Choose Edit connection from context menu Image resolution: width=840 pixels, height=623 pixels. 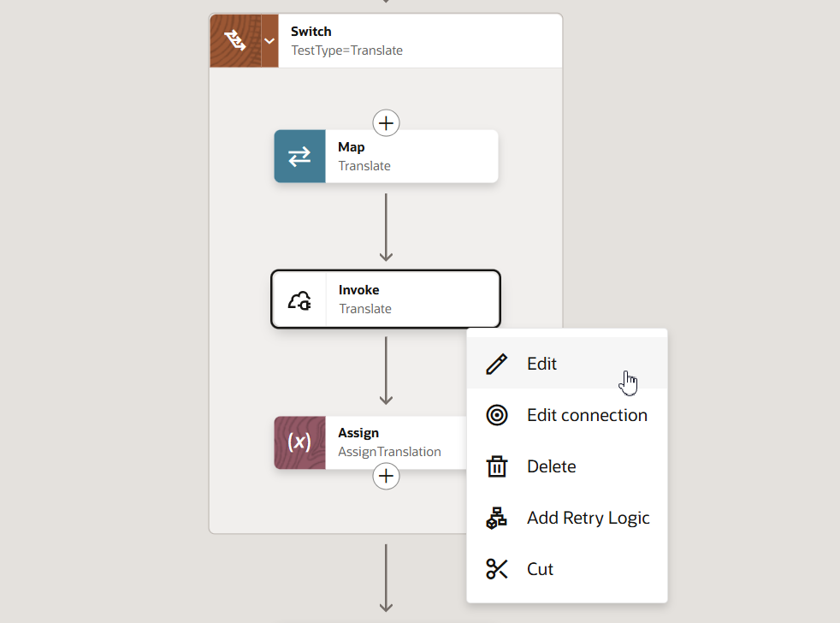[567, 415]
